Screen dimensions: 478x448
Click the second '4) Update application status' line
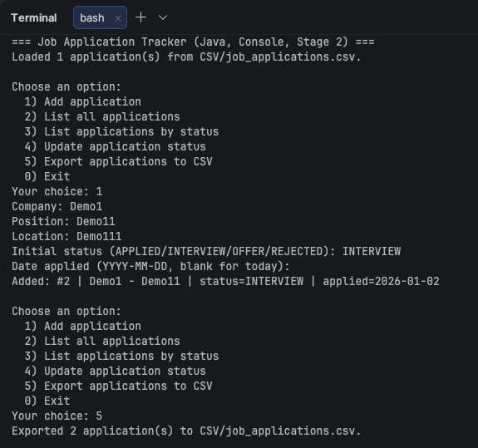[116, 371]
